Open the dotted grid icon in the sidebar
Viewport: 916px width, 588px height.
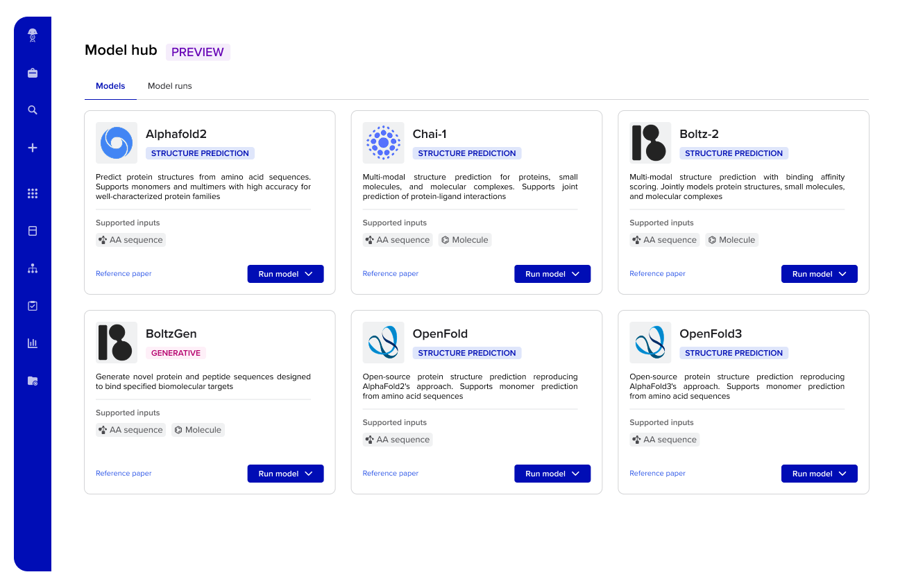tap(33, 193)
